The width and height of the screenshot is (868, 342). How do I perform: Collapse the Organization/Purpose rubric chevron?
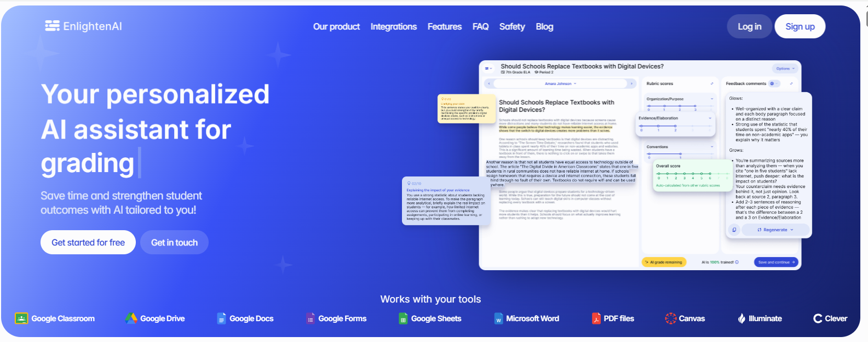pyautogui.click(x=712, y=99)
